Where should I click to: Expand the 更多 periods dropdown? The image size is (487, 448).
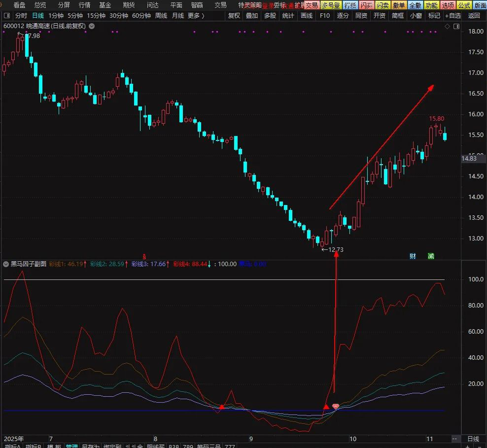point(196,15)
